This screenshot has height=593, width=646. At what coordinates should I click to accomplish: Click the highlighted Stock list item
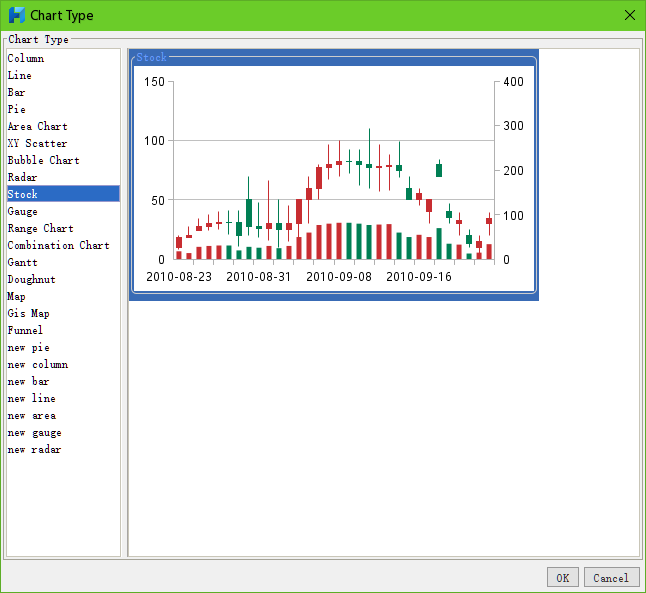[x=63, y=194]
